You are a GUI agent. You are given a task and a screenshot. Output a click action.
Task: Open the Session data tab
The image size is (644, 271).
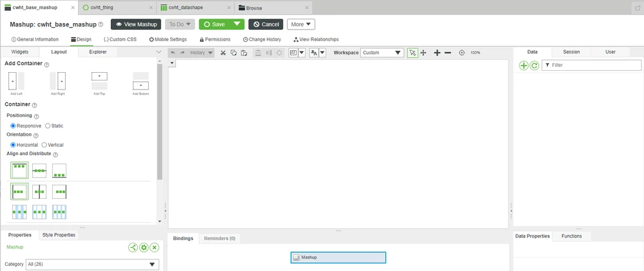571,52
